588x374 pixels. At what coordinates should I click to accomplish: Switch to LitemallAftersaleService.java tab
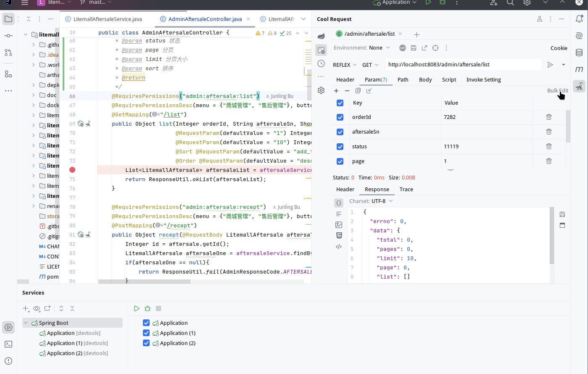(107, 19)
